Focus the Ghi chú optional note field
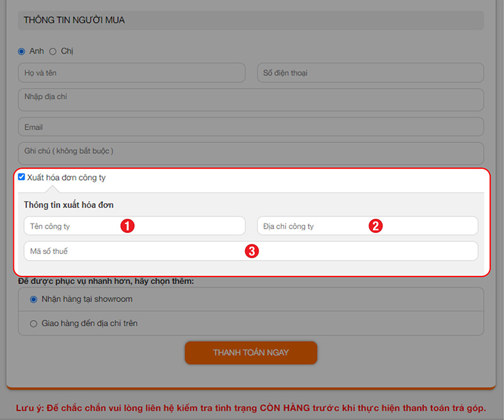The height and width of the screenshot is (420, 504). click(251, 153)
